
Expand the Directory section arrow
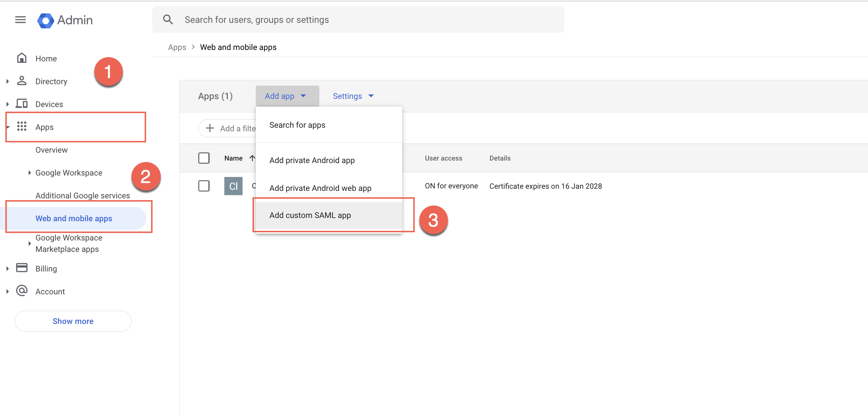point(8,81)
